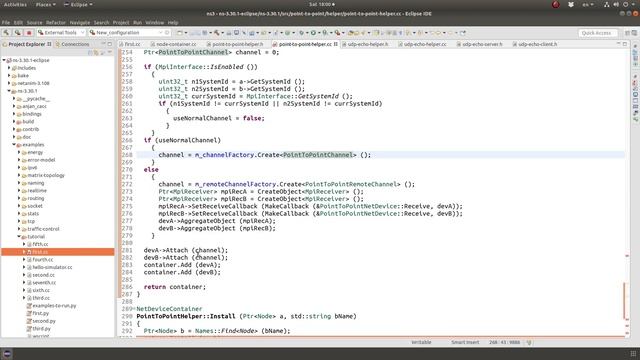Maximize the Project Explorer panel
Viewport: 640px width, 360px height.
pos(109,44)
